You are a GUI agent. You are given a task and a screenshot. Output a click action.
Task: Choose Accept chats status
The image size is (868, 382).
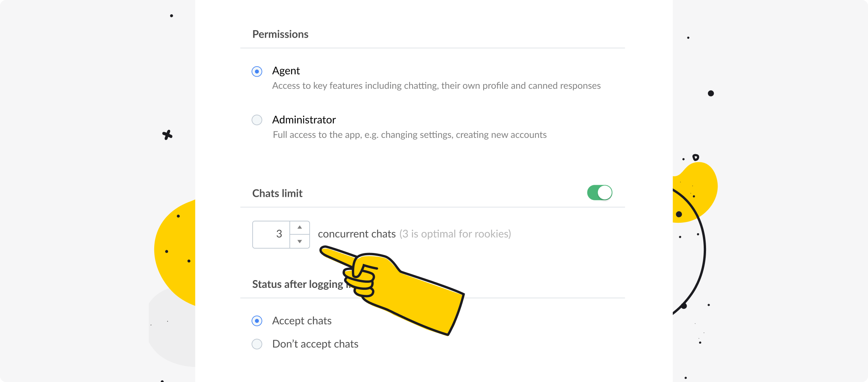(257, 321)
